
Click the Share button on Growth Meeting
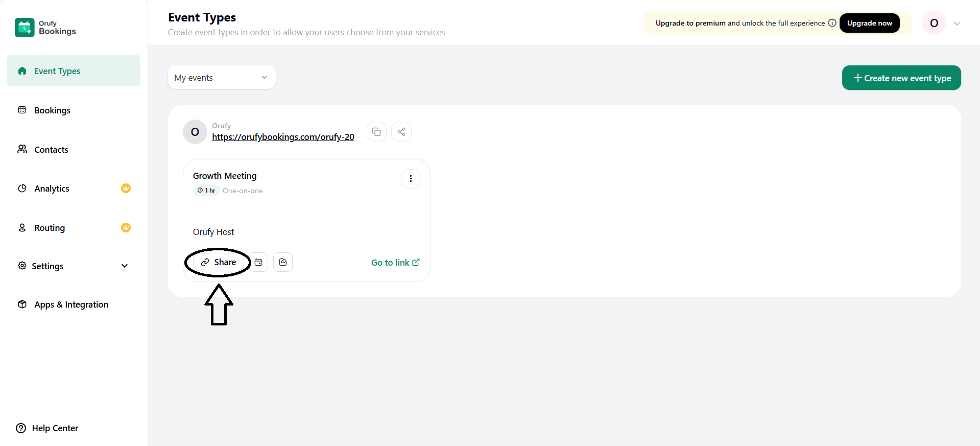219,262
